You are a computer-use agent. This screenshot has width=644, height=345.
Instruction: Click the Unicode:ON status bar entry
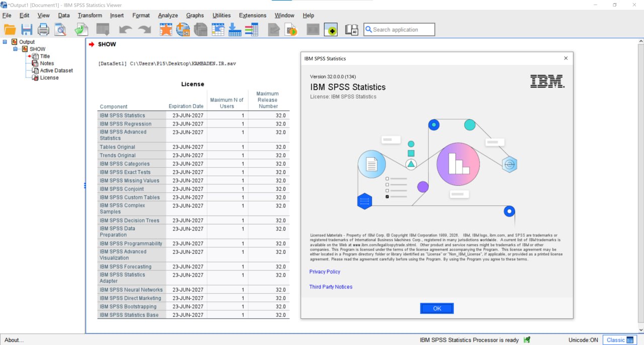[583, 340]
